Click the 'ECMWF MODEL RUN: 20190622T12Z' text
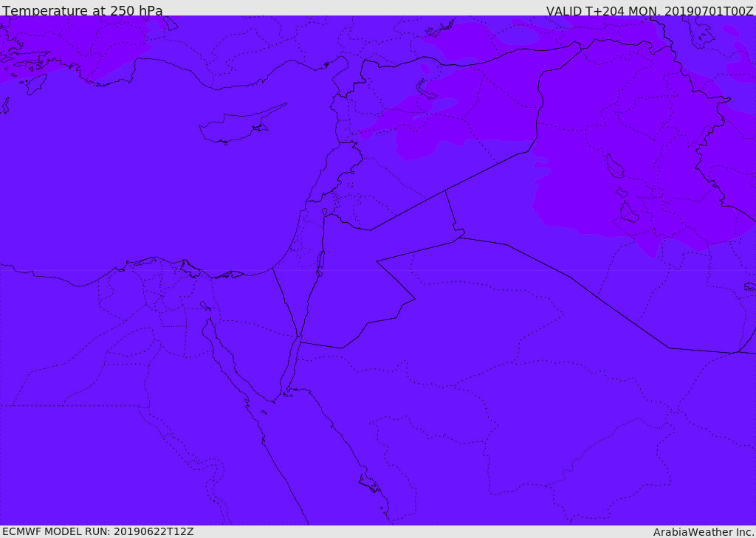This screenshot has height=538, width=756. point(98,531)
